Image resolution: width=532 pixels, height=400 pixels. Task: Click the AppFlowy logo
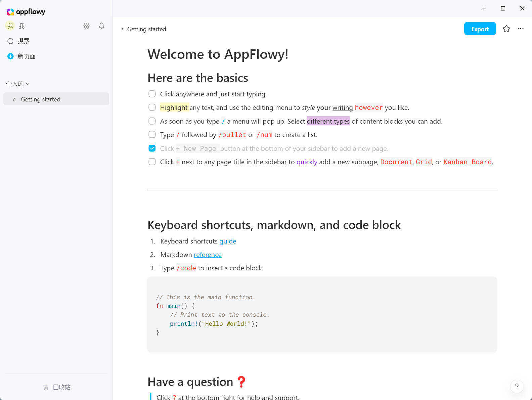point(26,12)
